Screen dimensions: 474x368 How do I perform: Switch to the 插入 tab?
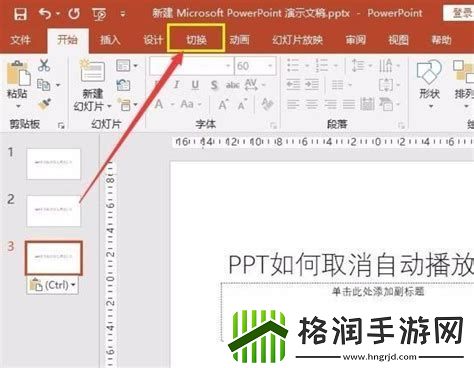tap(110, 40)
